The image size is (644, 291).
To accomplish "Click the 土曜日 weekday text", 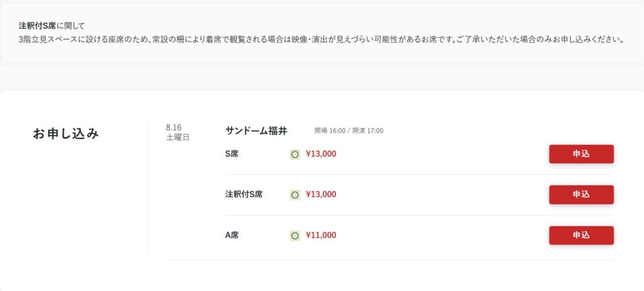I will (178, 138).
